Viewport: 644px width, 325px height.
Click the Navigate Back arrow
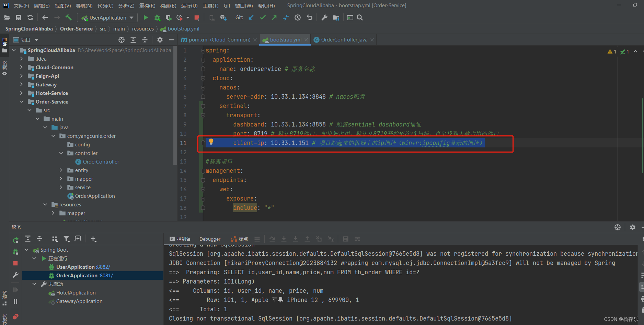click(45, 17)
